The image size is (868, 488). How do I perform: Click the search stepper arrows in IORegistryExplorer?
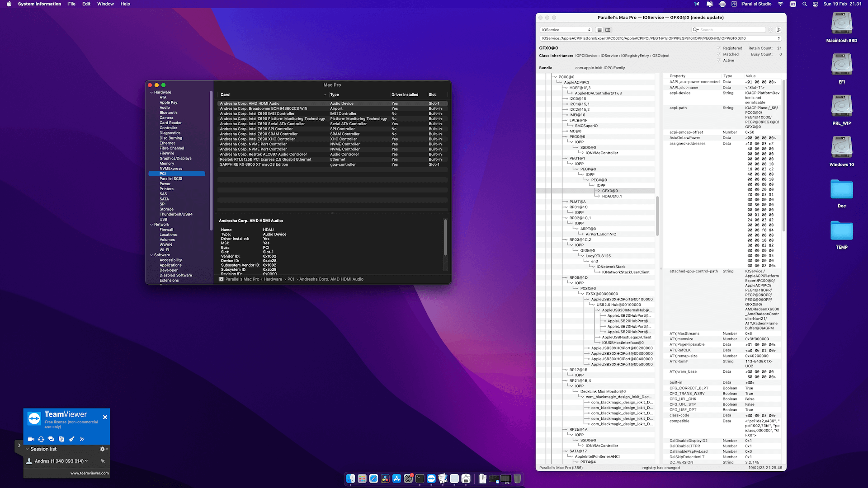point(770,30)
